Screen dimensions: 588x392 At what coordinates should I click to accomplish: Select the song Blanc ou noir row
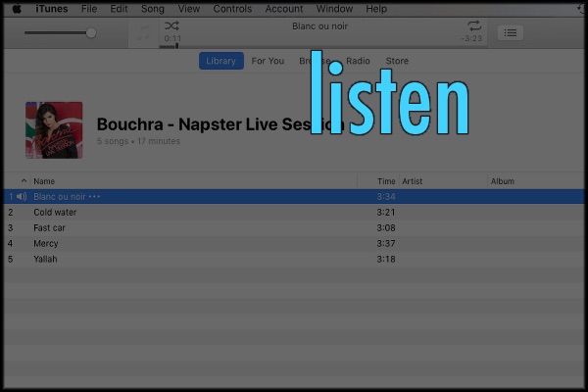(294, 197)
